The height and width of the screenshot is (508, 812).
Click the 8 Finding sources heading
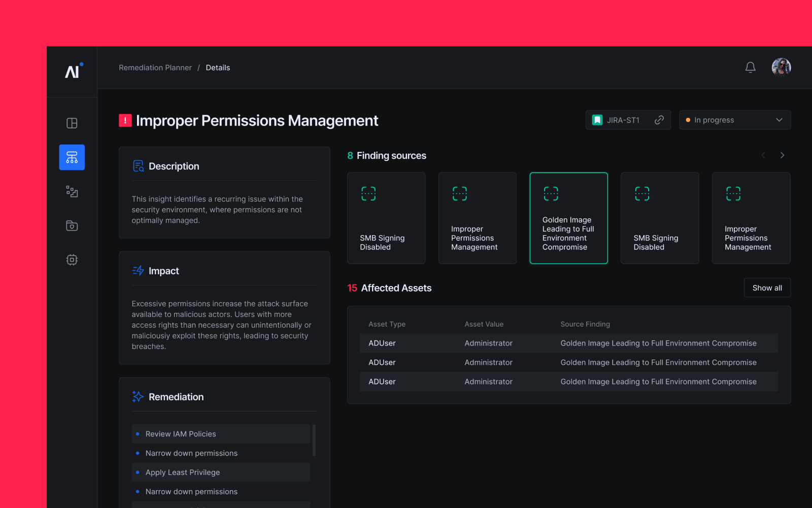pyautogui.click(x=387, y=155)
